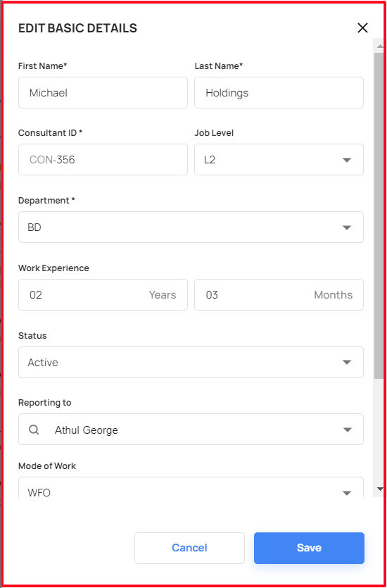Image resolution: width=387 pixels, height=588 pixels.
Task: Open the Job Level dropdown
Action: pos(279,159)
